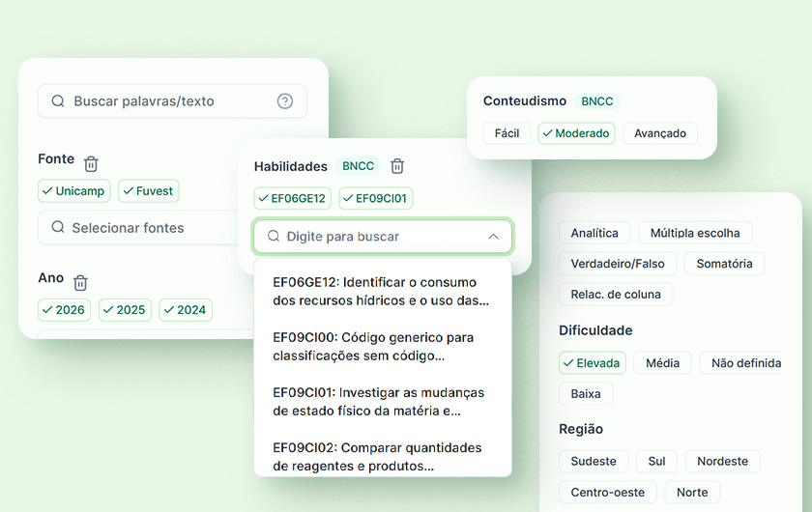
Task: Deselect the Unicamp source chip
Action: click(74, 191)
